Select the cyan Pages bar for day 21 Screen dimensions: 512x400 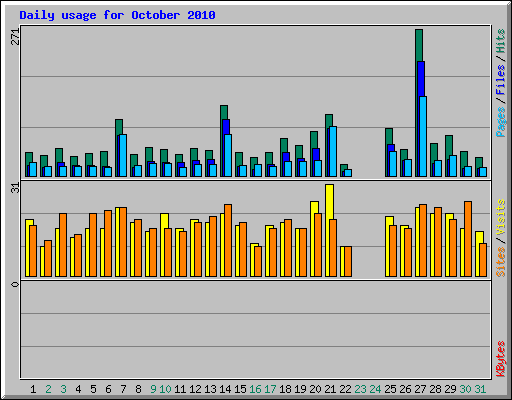click(x=333, y=151)
